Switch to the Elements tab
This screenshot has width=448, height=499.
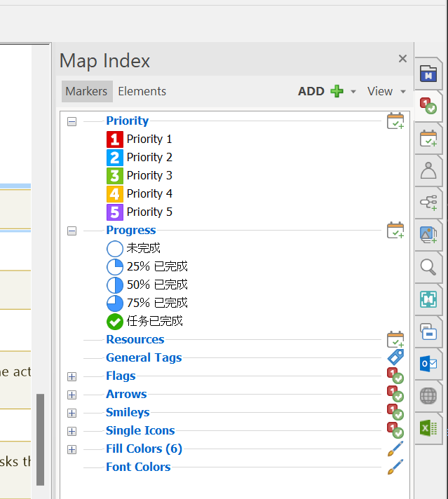point(142,91)
